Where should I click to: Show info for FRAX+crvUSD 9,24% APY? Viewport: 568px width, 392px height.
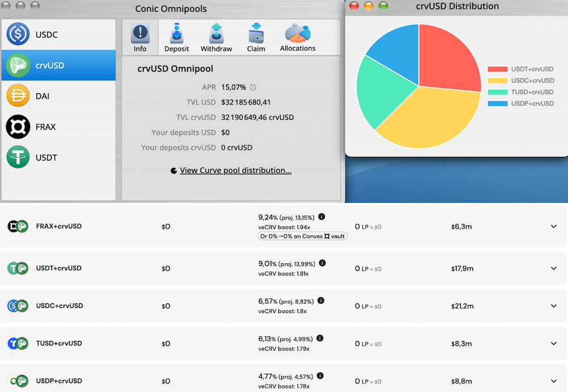point(321,217)
